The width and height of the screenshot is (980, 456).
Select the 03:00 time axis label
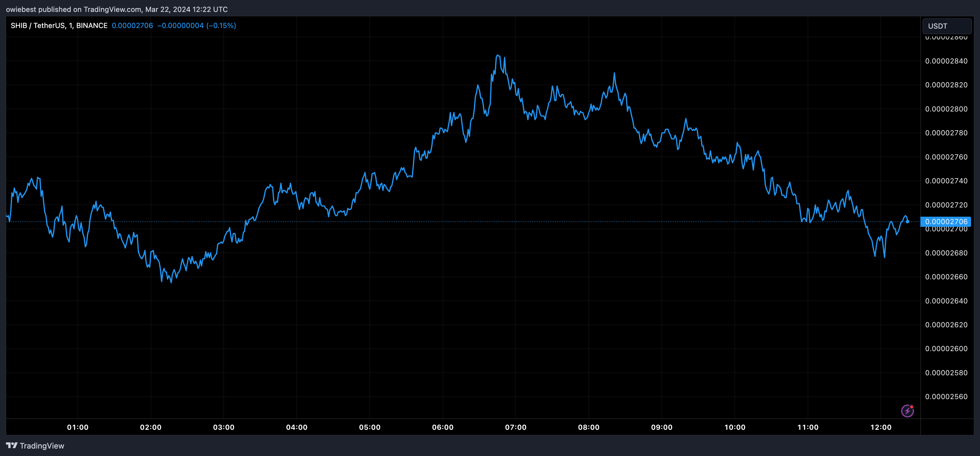224,427
